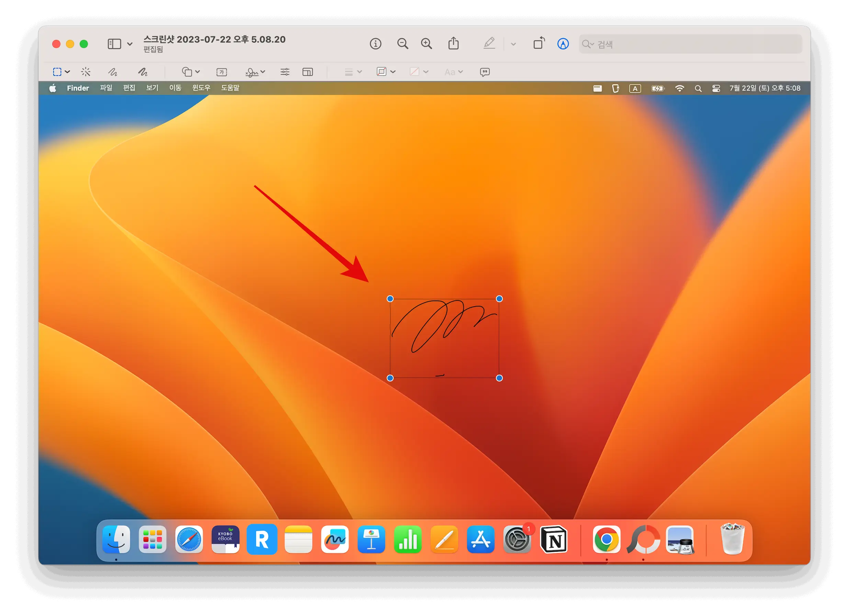This screenshot has width=849, height=616.
Task: Toggle the Markup toolbar off
Action: pyautogui.click(x=563, y=44)
